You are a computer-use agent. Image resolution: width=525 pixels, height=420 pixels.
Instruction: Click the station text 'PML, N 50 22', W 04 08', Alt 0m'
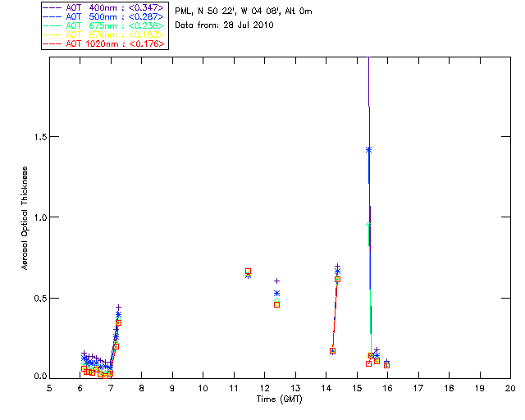tap(244, 11)
